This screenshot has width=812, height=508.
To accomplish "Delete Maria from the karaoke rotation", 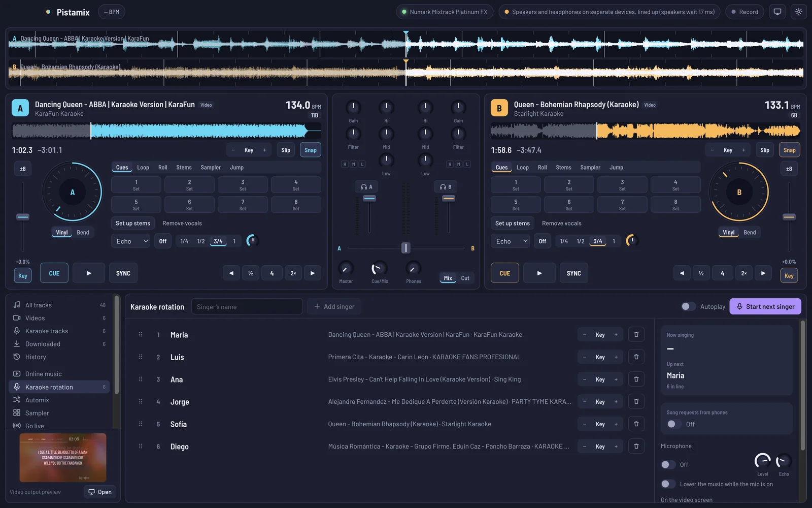I will (636, 335).
